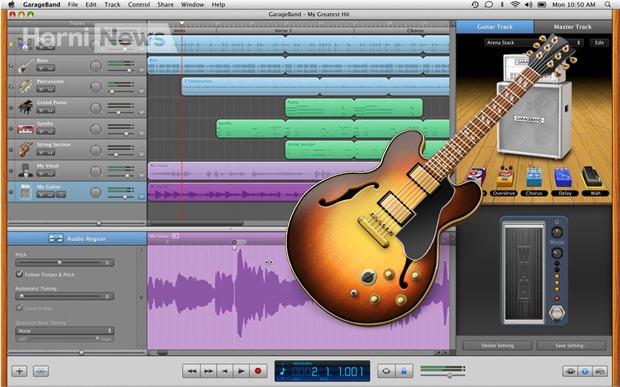
Task: Open the Quantize Note Timing None dropdown
Action: pos(65,330)
